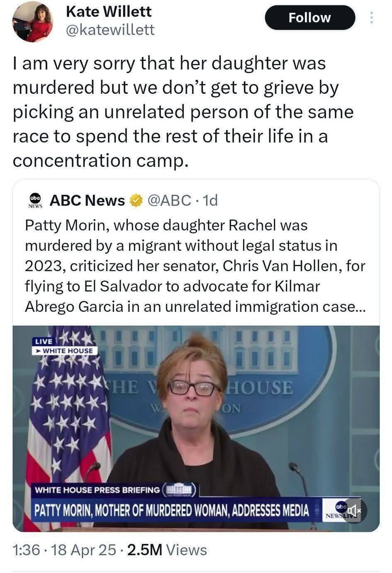Toggle Follow for Kate Willett
Viewport: 392px width, 573px height.
click(x=310, y=17)
